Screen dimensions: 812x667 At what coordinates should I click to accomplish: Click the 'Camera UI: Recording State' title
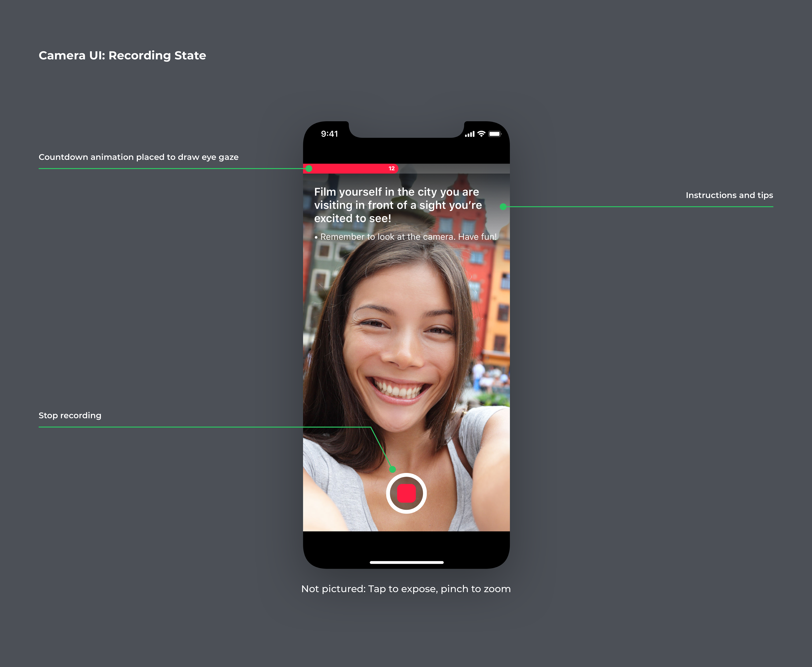pos(122,55)
